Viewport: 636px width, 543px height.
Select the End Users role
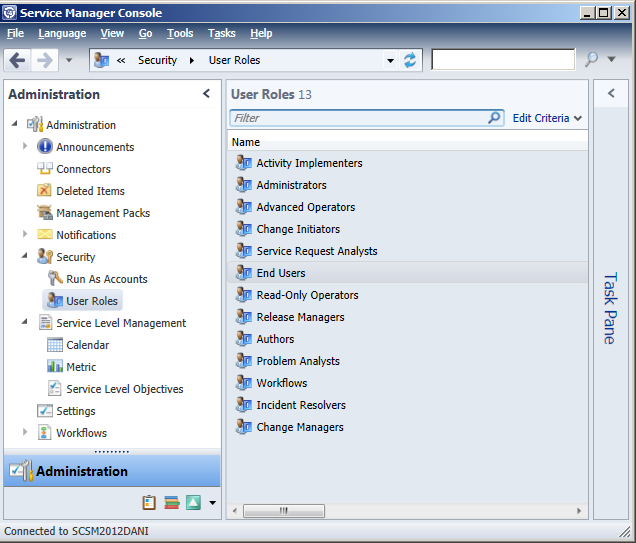(408, 273)
